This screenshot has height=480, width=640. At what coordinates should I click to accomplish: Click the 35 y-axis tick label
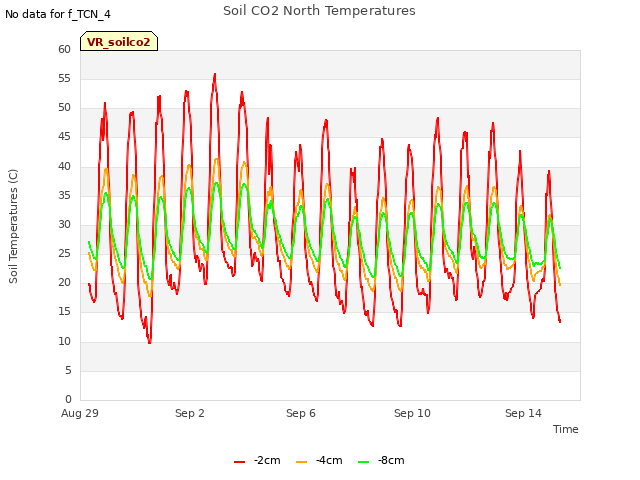pyautogui.click(x=64, y=195)
